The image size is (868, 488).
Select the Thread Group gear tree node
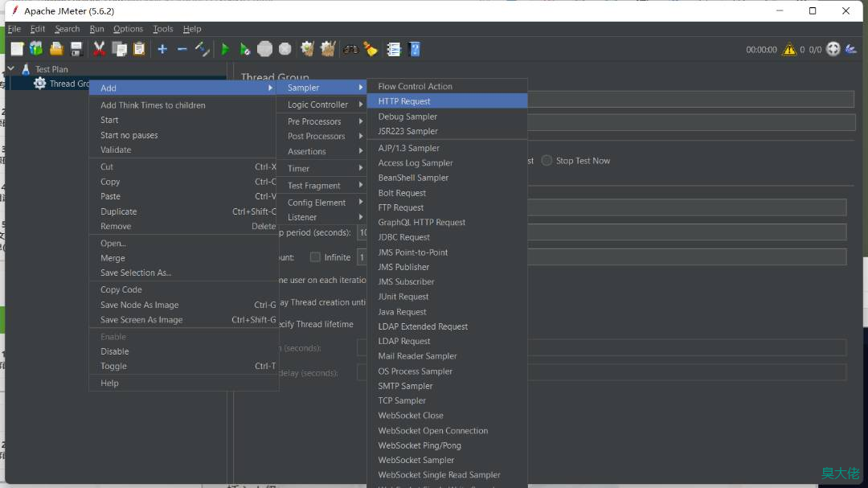click(61, 84)
